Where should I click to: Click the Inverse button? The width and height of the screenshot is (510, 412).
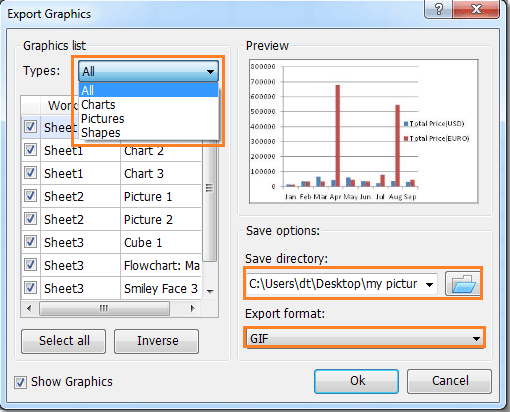coord(157,341)
